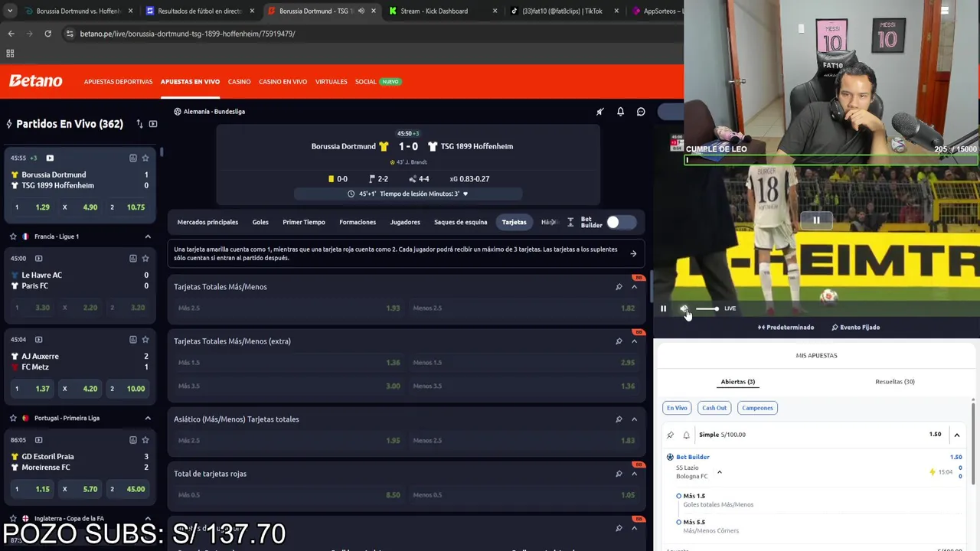Toggle bell alert on Simple S/100.00 bet
Viewport: 980px width, 551px height.
[686, 435]
